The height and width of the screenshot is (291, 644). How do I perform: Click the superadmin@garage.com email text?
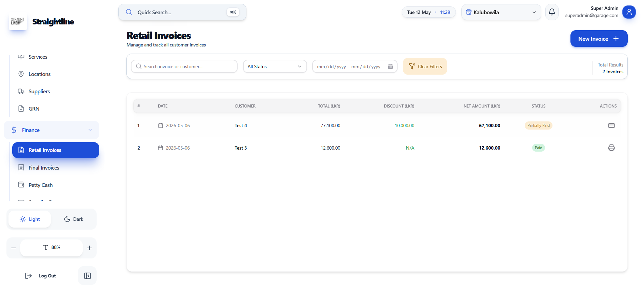(x=591, y=15)
